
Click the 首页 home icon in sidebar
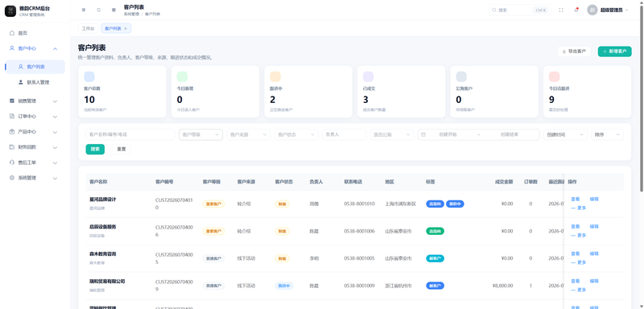point(12,33)
